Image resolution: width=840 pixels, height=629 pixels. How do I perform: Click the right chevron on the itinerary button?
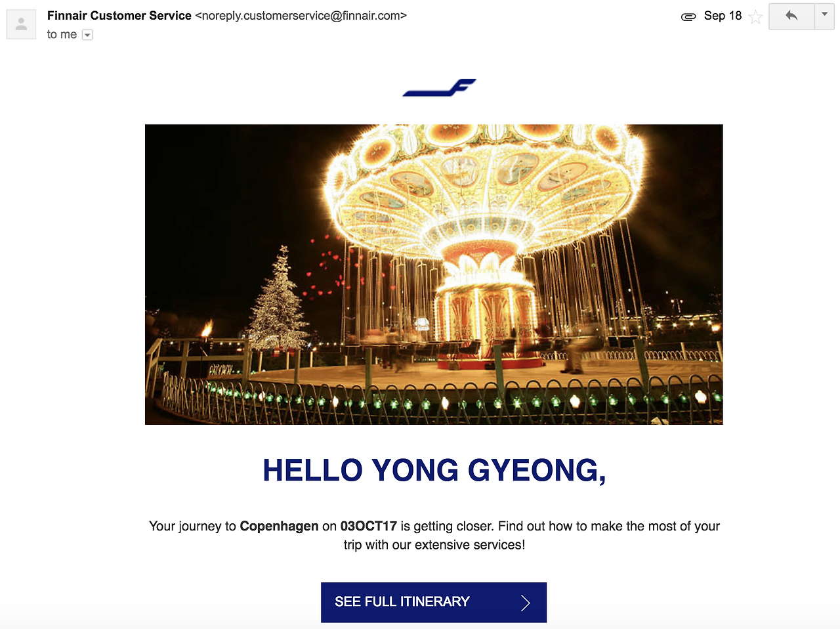point(525,603)
